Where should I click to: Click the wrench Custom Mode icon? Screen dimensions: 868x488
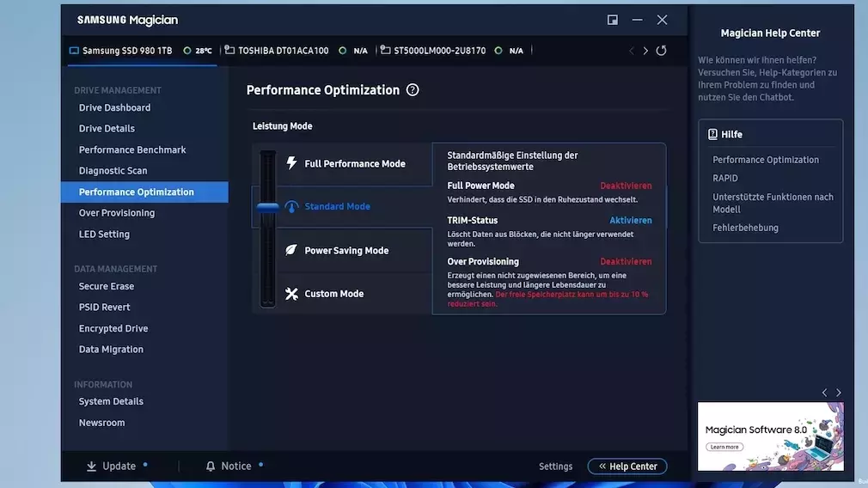[x=291, y=294]
